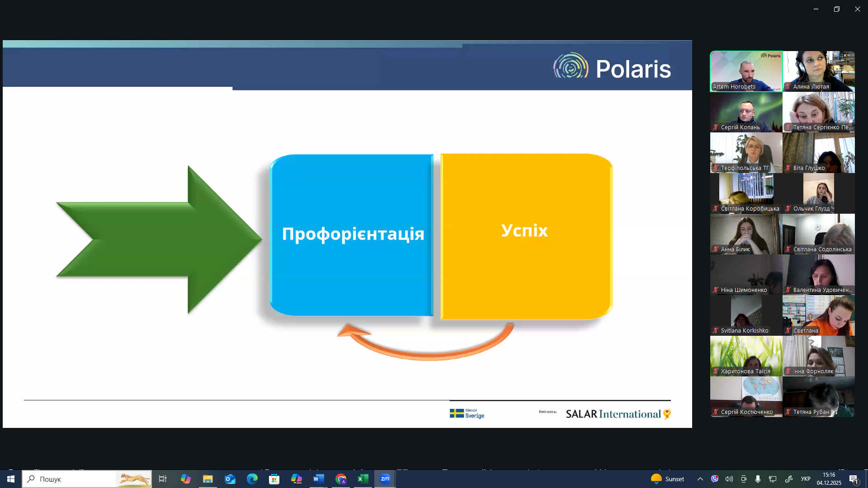Open the Excel taskbar icon
The width and height of the screenshot is (868, 488).
tap(363, 479)
